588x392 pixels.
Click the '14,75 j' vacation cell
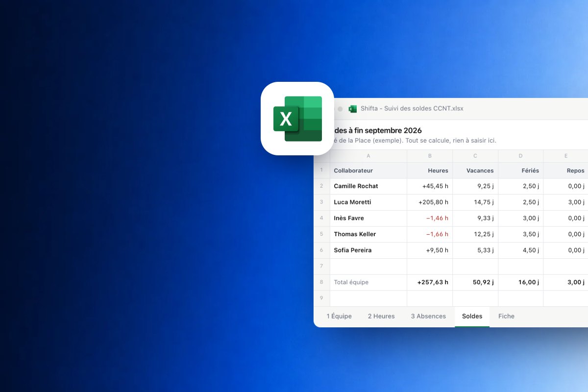coord(475,202)
